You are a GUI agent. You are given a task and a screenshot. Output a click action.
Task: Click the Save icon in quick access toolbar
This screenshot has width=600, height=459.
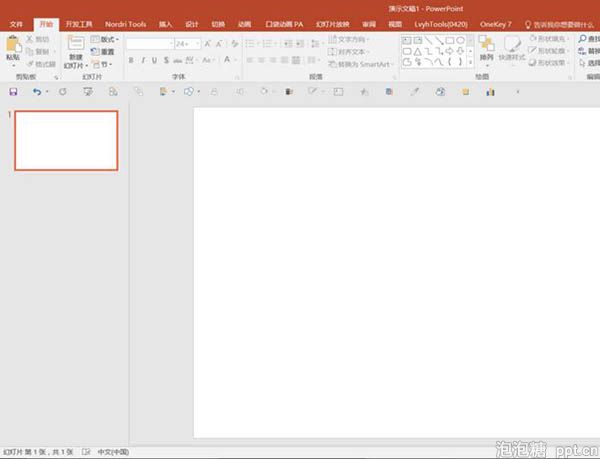[x=13, y=92]
